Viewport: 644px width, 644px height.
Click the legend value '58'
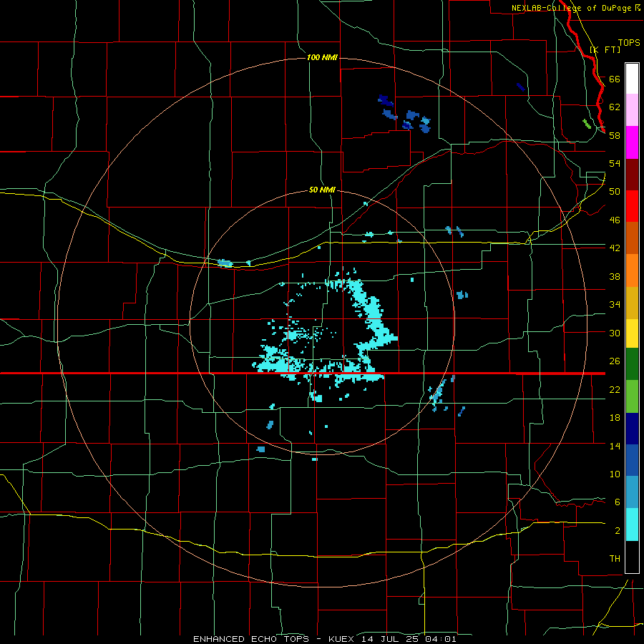tap(615, 135)
